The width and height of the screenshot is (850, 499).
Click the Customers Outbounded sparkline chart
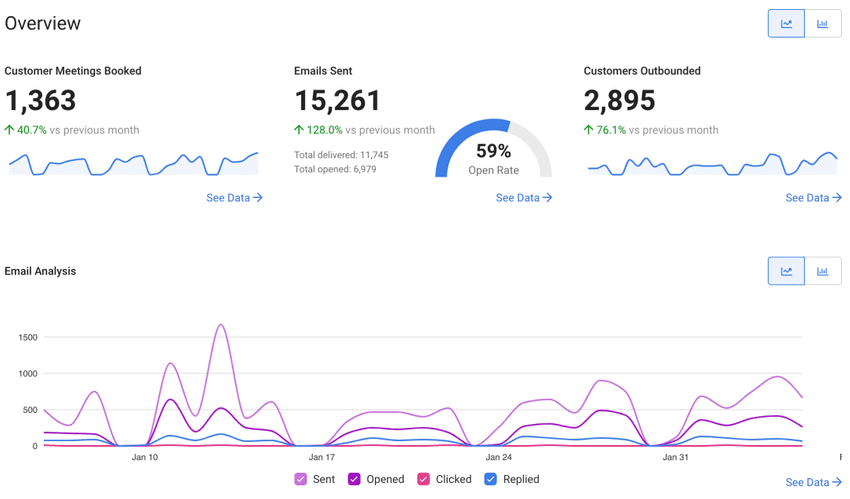[x=712, y=164]
